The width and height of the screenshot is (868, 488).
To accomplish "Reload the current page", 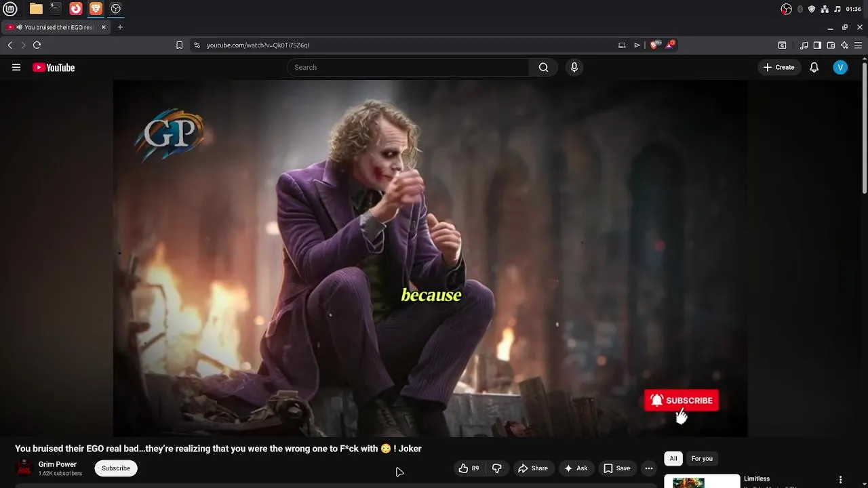I will pyautogui.click(x=37, y=45).
